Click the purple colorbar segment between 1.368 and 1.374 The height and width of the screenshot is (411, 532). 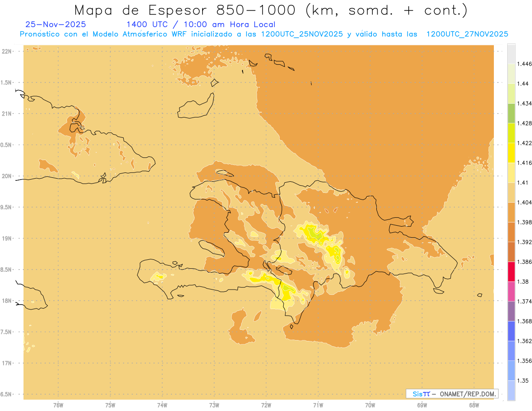(x=511, y=311)
